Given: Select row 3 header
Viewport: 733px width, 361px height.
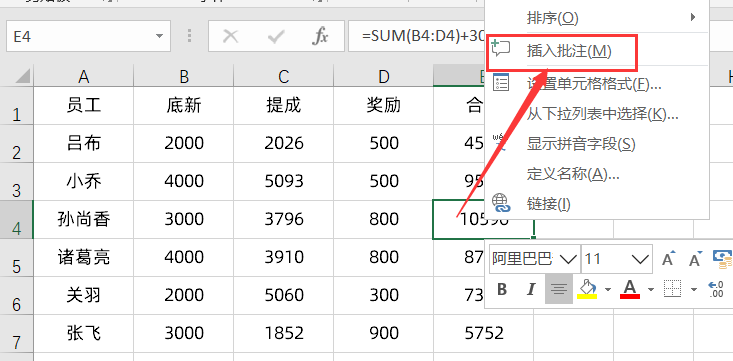Looking at the screenshot, I should click(x=17, y=182).
